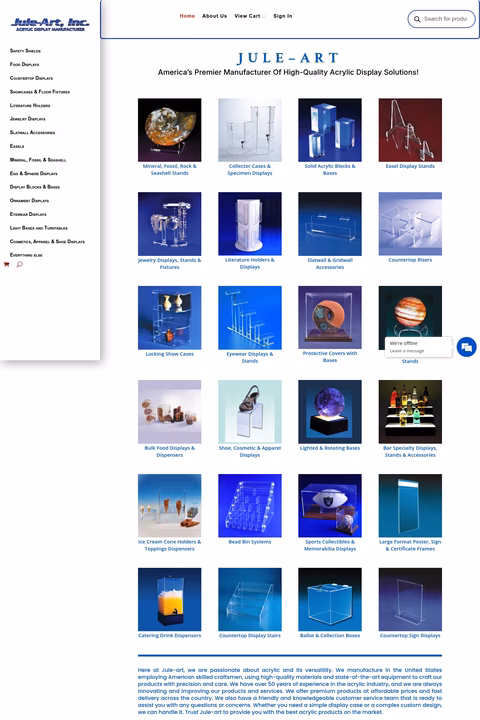Select Easels in sidebar
Screen dimensions: 480x720
(x=17, y=146)
